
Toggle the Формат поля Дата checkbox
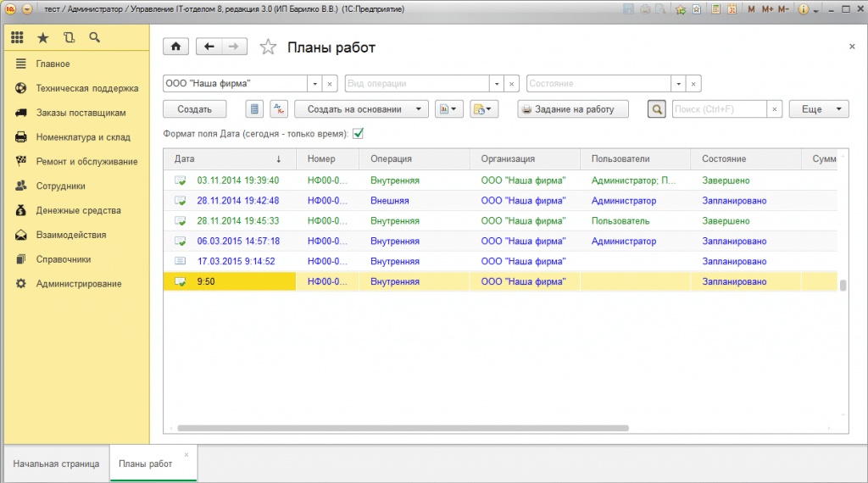click(x=359, y=133)
